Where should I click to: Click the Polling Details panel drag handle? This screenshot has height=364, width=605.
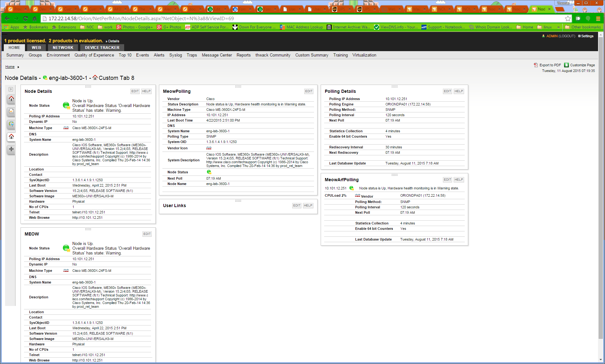(394, 86)
